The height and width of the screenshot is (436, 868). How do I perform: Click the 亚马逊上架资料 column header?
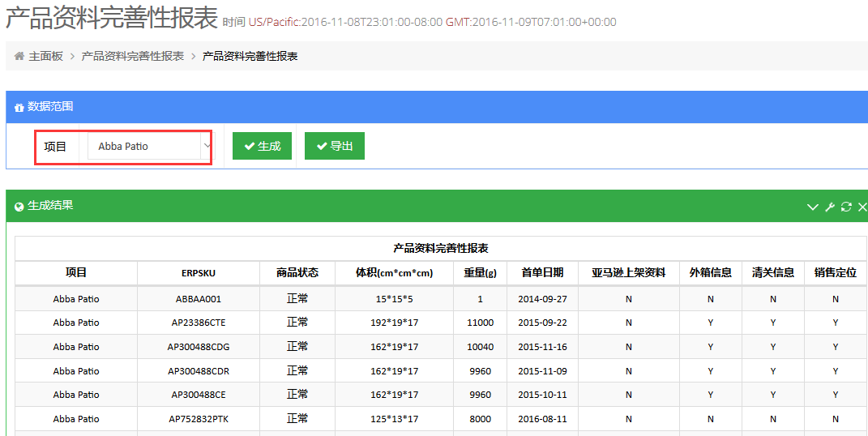tap(628, 273)
